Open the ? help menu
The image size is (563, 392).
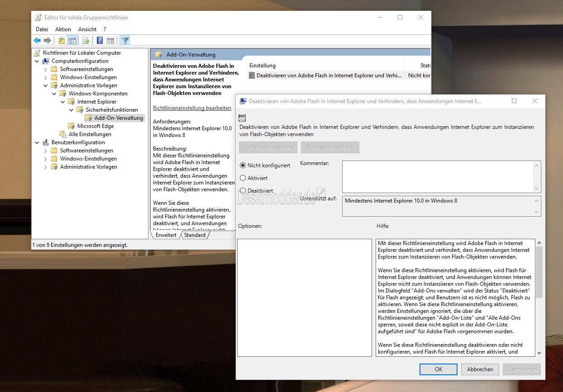click(x=105, y=29)
